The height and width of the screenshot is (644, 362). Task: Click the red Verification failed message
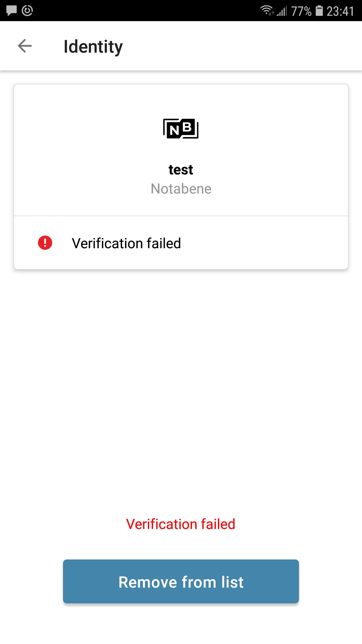click(181, 523)
